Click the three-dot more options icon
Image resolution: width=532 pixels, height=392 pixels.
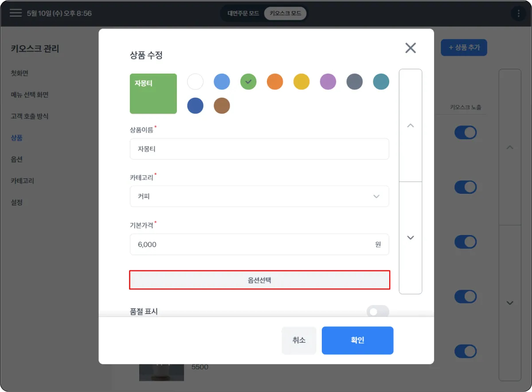tap(518, 13)
